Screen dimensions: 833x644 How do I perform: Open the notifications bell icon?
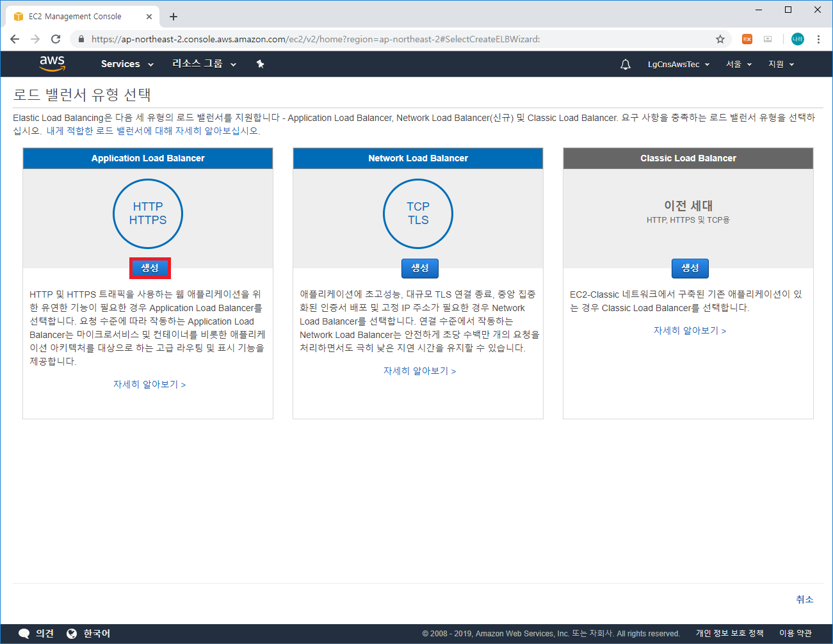point(626,64)
